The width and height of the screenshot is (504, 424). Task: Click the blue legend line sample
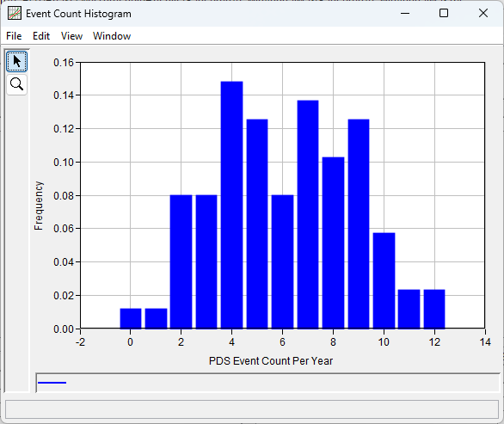(x=52, y=383)
